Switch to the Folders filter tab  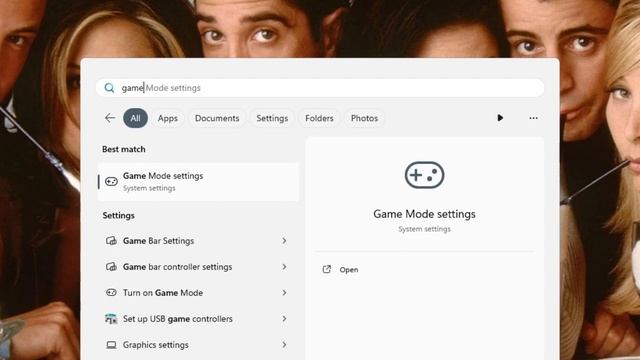coord(319,118)
